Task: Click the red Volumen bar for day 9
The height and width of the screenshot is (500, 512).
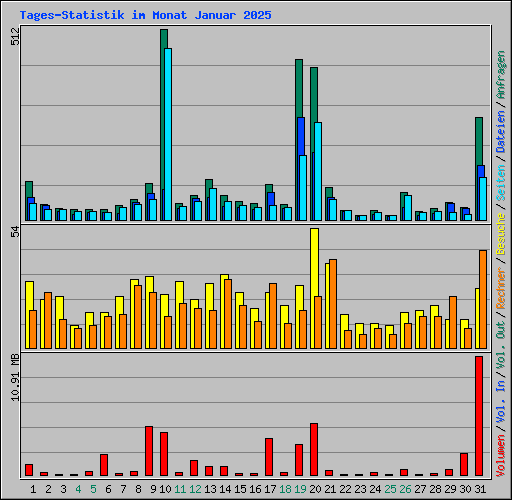Action: click(149, 451)
